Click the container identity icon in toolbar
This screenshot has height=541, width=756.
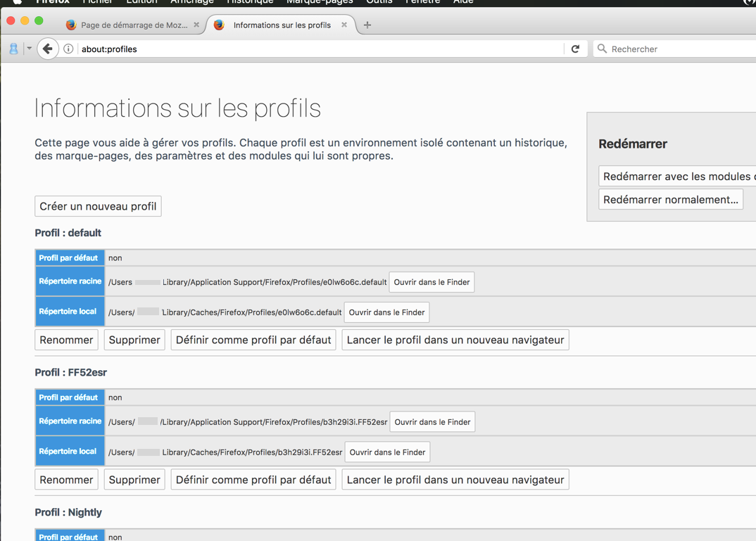pos(13,49)
